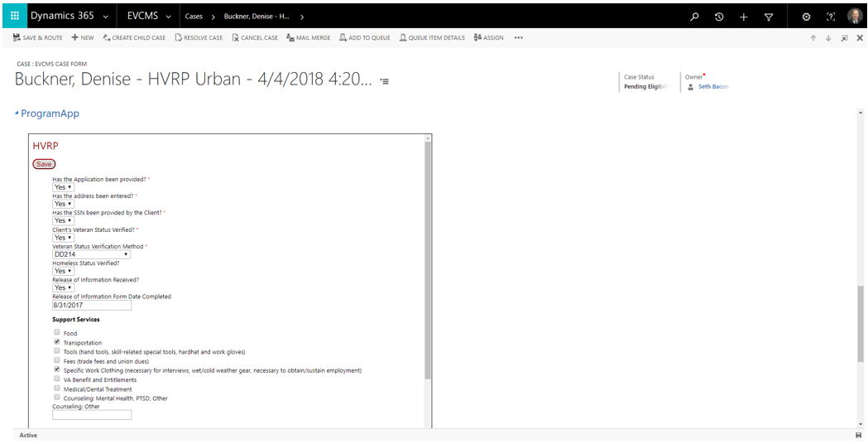Click the pop-out window icon
The image size is (868, 444).
tap(844, 38)
